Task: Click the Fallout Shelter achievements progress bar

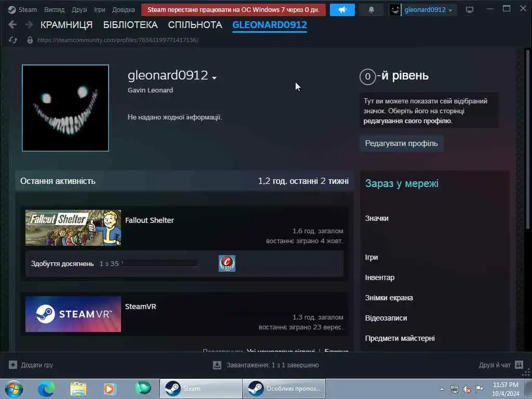Action: (159, 263)
